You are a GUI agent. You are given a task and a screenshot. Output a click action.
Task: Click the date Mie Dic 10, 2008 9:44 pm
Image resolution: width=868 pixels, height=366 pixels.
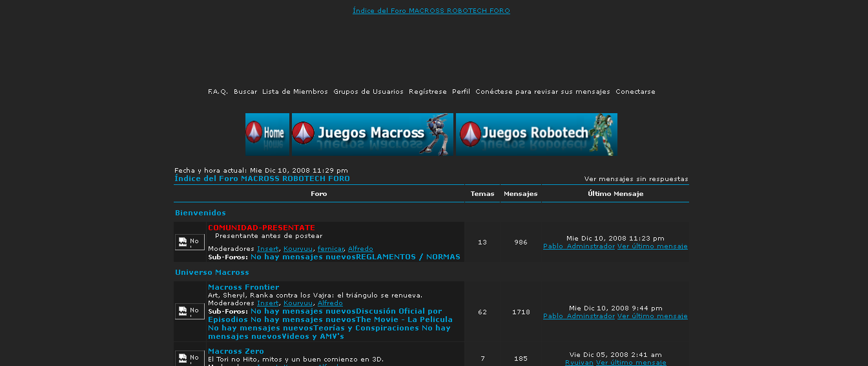pyautogui.click(x=615, y=308)
